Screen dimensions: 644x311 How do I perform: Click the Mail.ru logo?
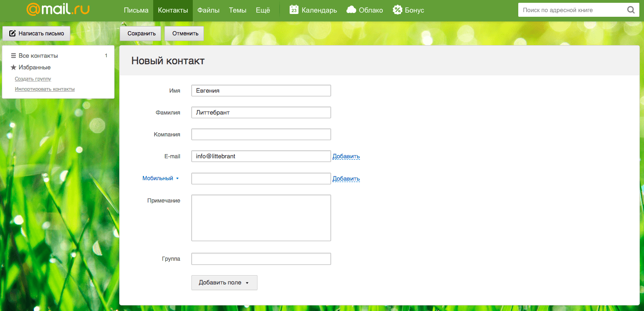coord(58,10)
